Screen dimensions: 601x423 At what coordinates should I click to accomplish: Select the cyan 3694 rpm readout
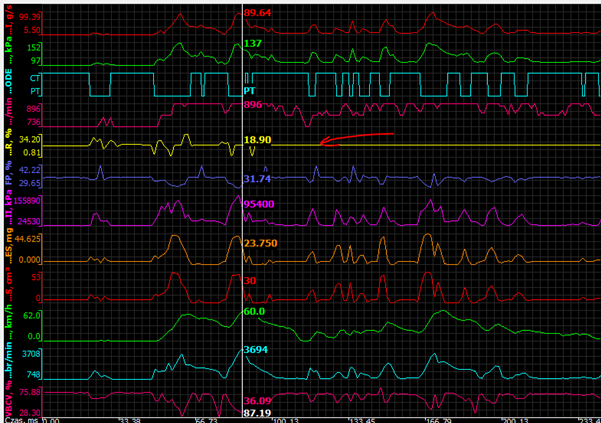pos(256,349)
